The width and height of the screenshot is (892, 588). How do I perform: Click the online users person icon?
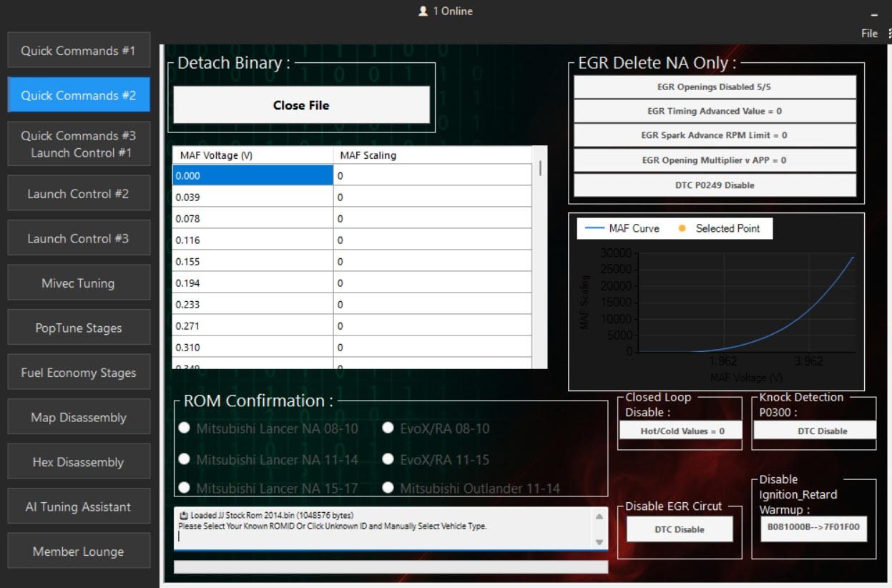coord(423,11)
